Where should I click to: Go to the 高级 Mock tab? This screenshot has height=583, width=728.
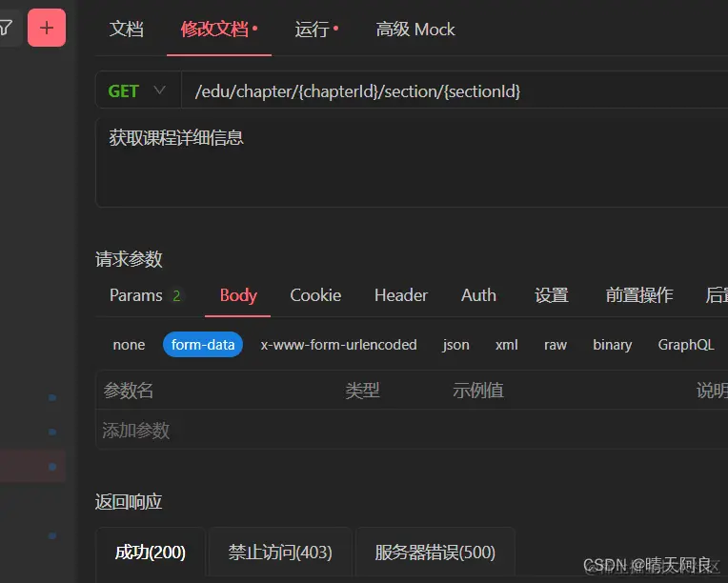click(x=415, y=30)
